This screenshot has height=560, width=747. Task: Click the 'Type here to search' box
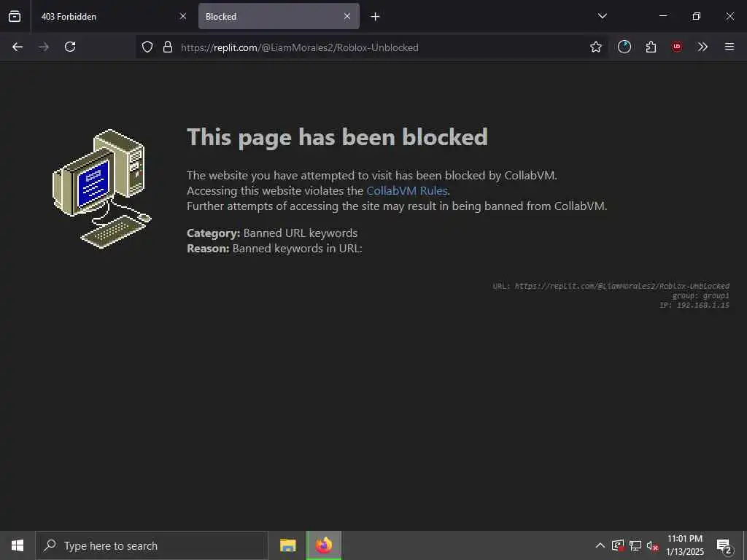point(152,545)
